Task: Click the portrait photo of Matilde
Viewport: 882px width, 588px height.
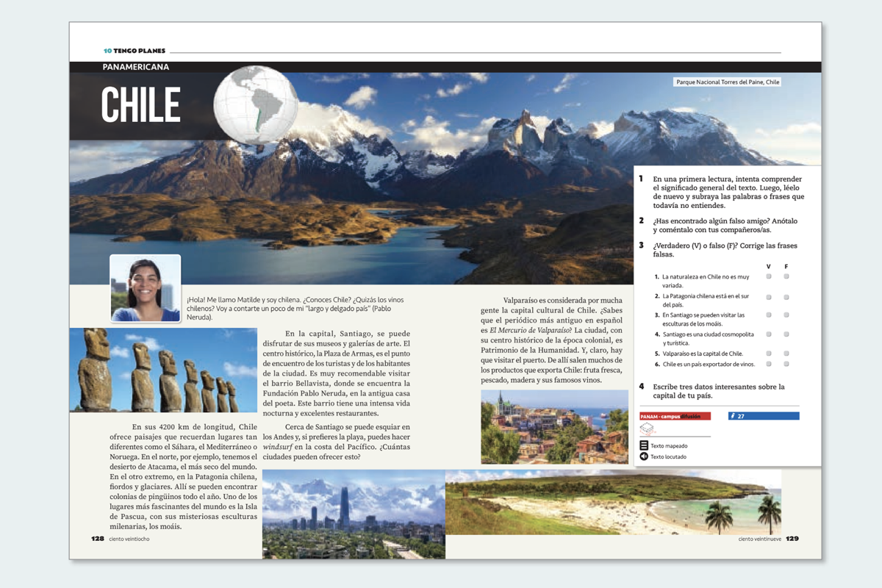Action: coord(146,288)
